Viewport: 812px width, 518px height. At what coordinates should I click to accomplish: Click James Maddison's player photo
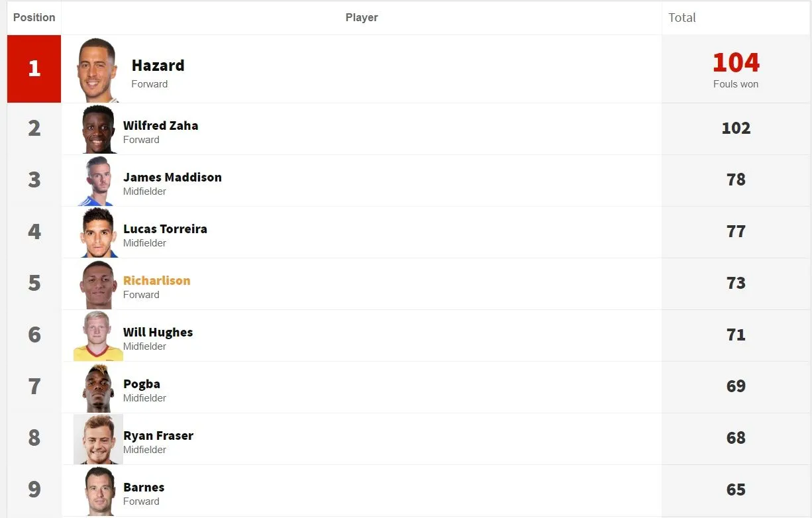pos(99,181)
